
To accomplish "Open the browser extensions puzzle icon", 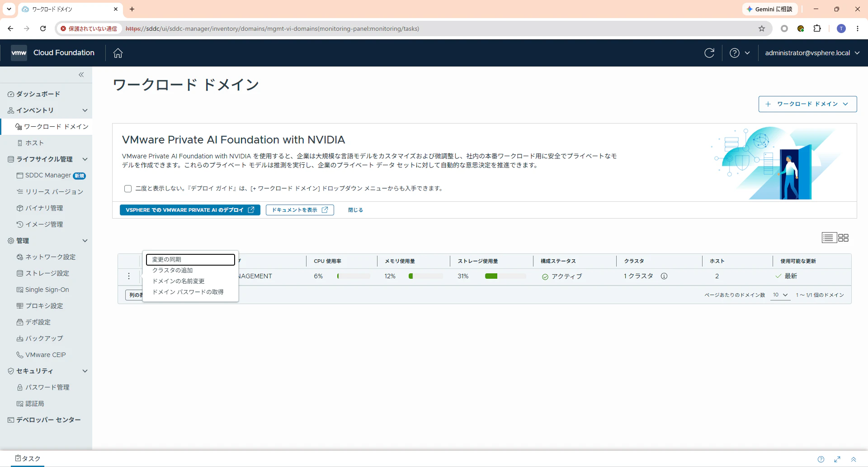I will (817, 29).
